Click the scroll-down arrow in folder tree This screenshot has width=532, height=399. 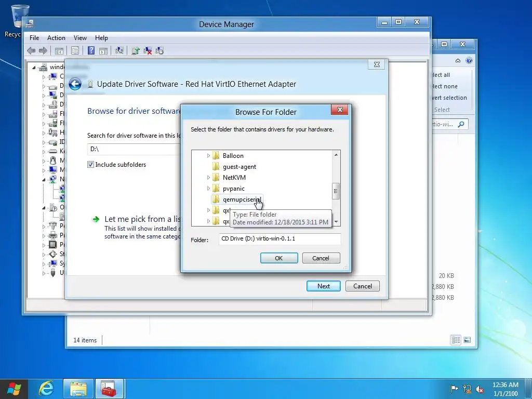coord(336,221)
